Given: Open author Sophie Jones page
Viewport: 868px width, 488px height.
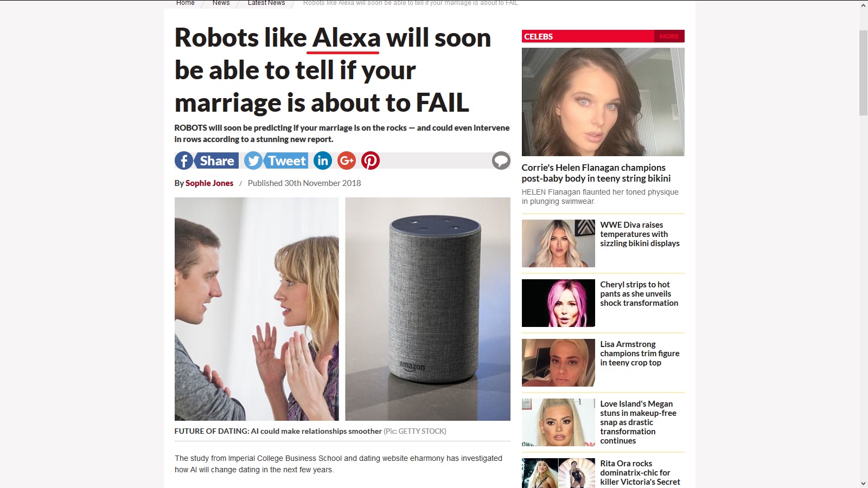Looking at the screenshot, I should (x=209, y=183).
